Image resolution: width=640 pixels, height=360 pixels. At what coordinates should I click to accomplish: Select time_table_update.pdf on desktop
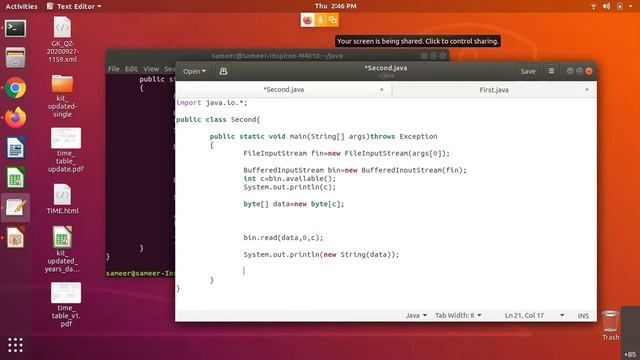(x=66, y=150)
